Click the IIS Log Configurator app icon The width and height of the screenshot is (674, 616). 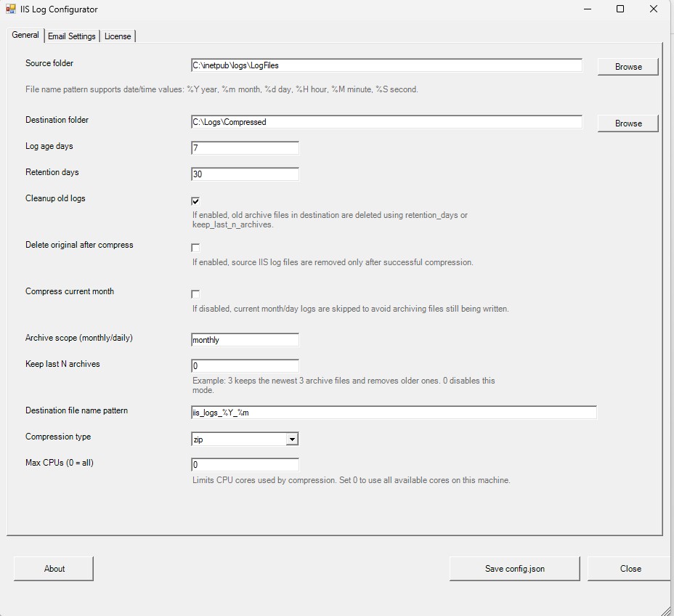click(10, 9)
